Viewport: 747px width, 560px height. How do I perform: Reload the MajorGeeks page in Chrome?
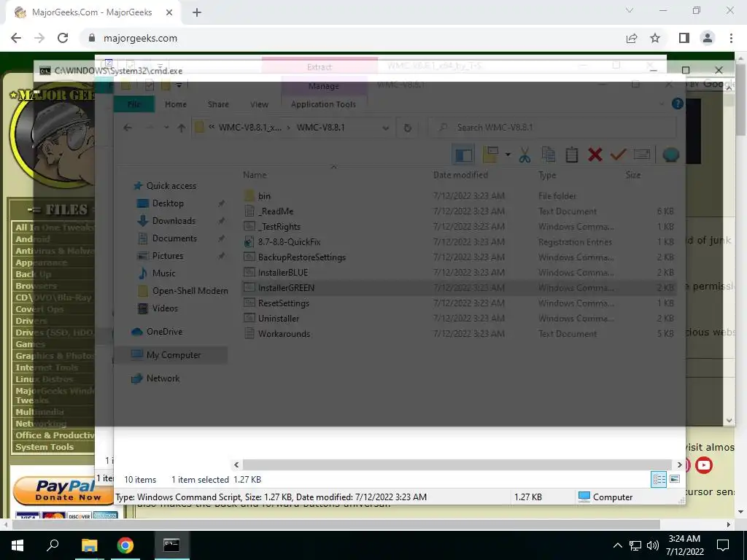coord(63,38)
